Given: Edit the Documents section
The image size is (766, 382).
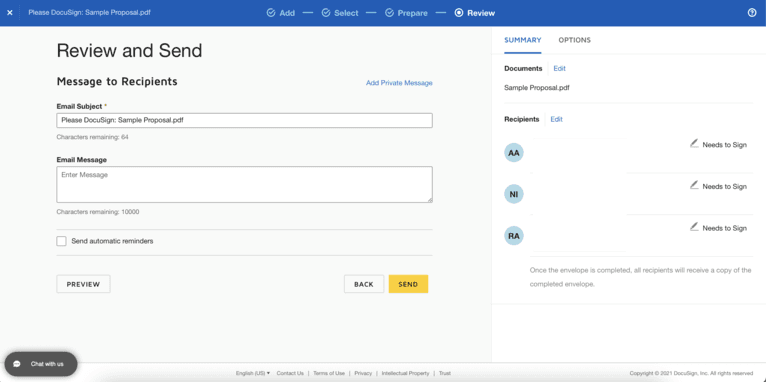Looking at the screenshot, I should click(559, 68).
